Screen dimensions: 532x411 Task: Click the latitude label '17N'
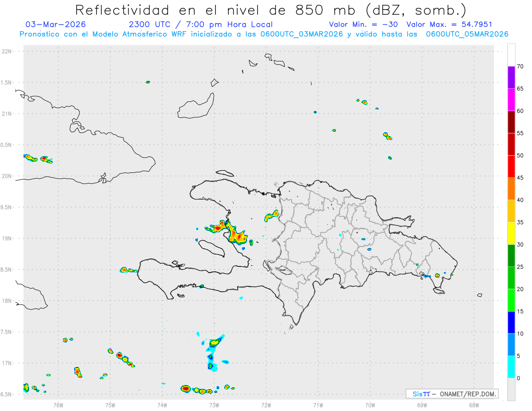pos(8,363)
